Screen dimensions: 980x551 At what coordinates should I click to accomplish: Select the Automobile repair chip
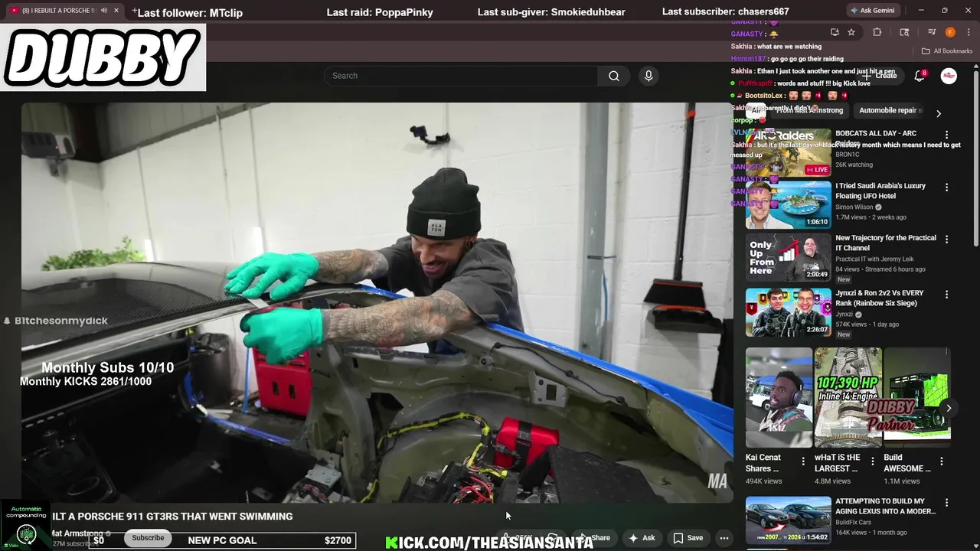889,110
